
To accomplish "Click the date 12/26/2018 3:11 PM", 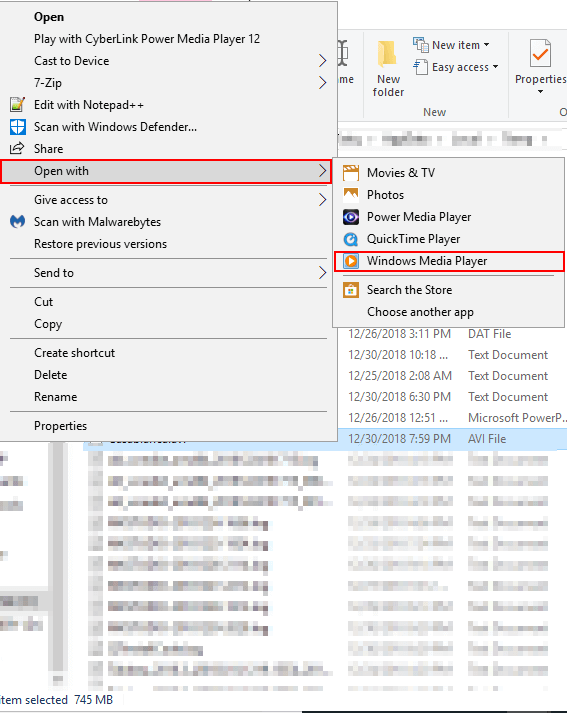I will coord(399,334).
